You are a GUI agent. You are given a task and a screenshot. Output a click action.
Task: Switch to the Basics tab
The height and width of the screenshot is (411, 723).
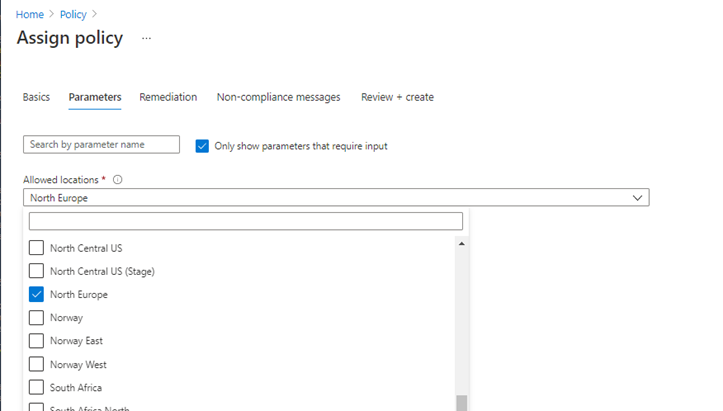tap(36, 97)
